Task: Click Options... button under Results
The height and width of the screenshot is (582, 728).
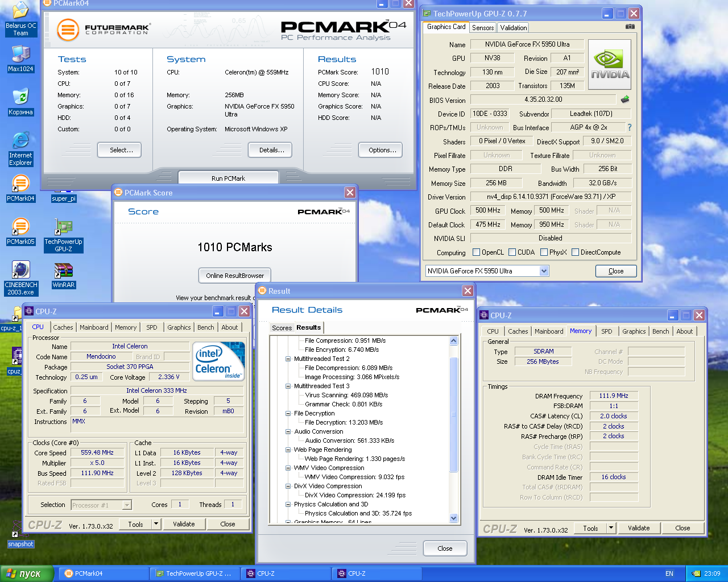Action: click(x=380, y=150)
